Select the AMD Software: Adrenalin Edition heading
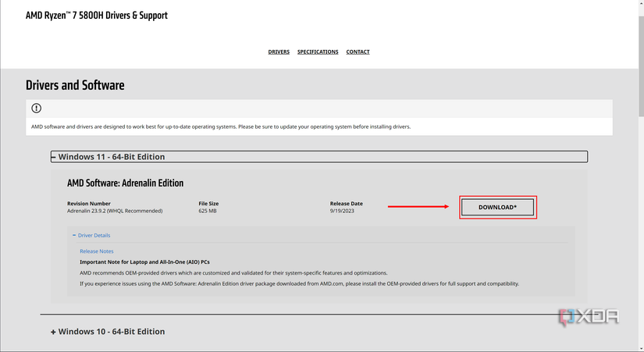The image size is (644, 352). 125,183
